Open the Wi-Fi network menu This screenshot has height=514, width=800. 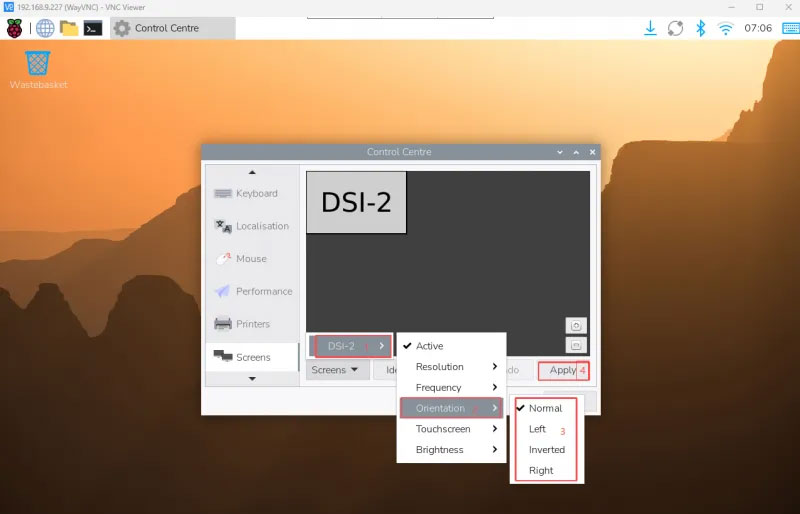(725, 28)
